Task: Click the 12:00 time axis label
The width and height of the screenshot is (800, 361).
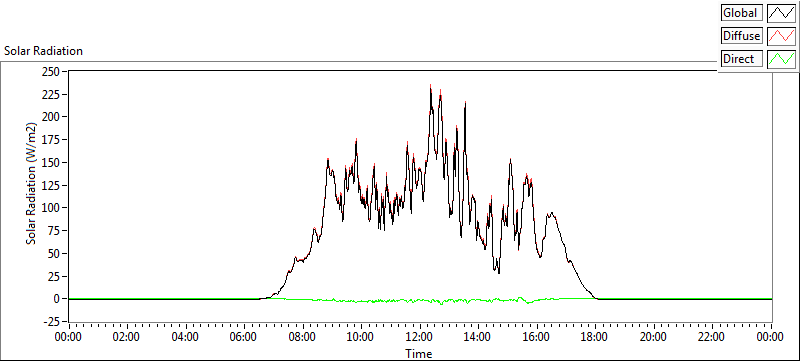Action: click(419, 337)
